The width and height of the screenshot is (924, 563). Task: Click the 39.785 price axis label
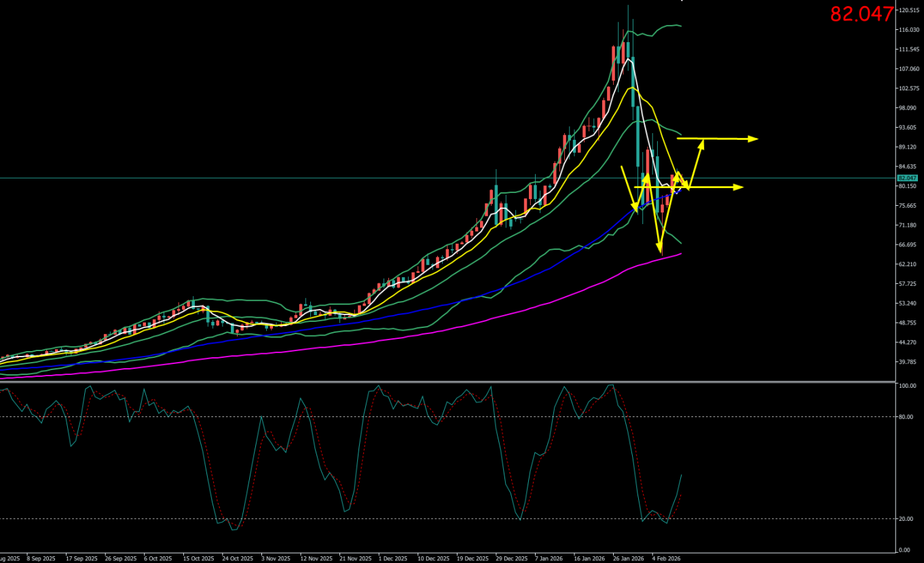[x=908, y=362]
